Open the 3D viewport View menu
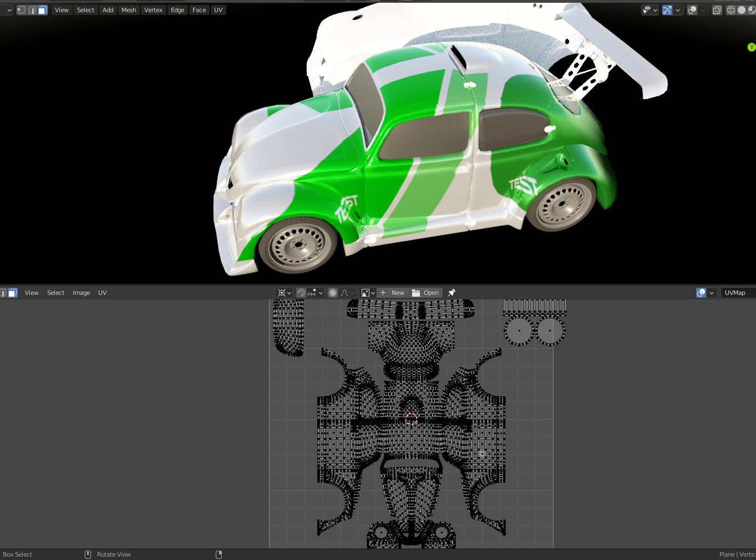756x560 pixels. (x=62, y=10)
